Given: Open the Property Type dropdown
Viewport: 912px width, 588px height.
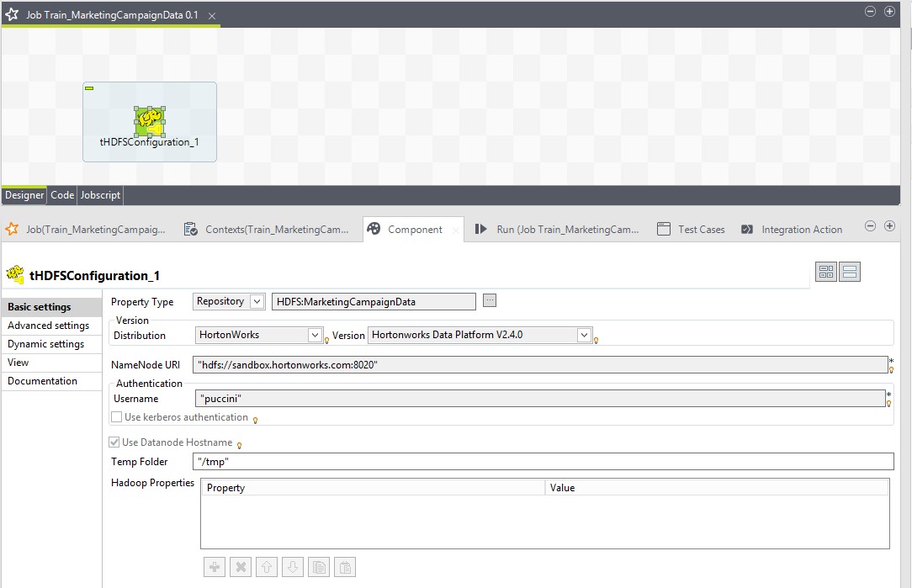Looking at the screenshot, I should click(x=257, y=301).
